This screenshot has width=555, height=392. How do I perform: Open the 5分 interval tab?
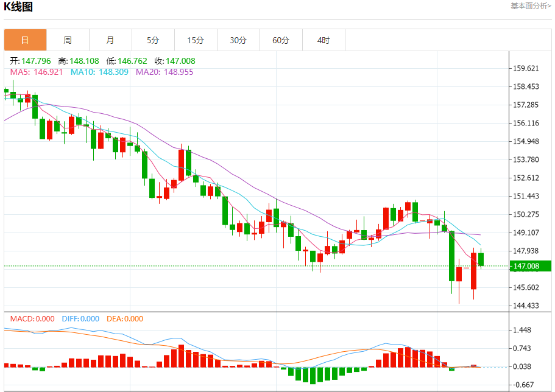coord(153,40)
